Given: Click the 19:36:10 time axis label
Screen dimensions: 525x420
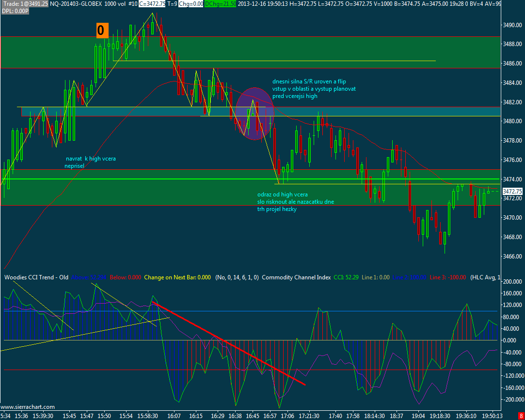Looking at the screenshot, I should (x=466, y=416).
